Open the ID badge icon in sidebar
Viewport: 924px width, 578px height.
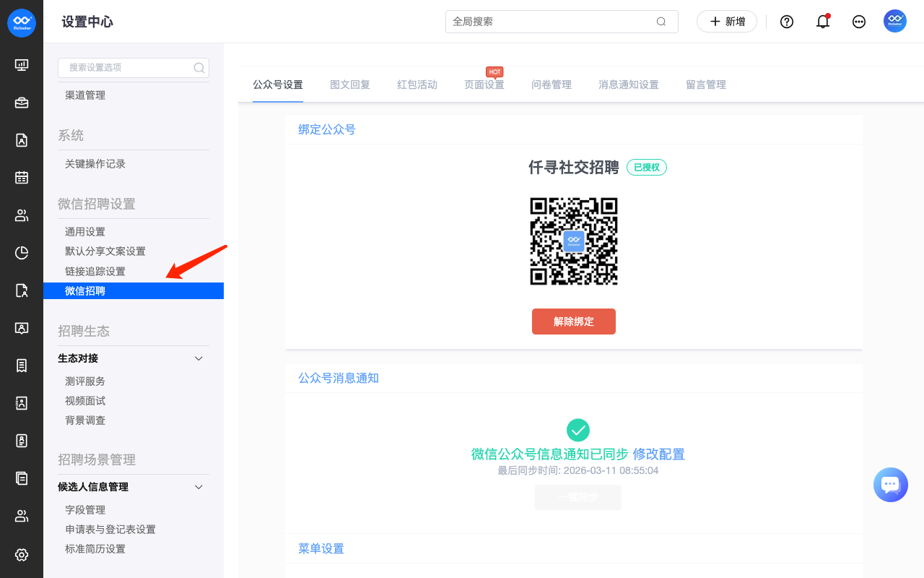pyautogui.click(x=22, y=441)
